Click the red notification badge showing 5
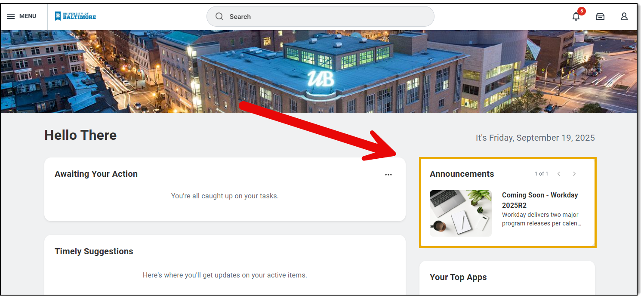The image size is (644, 299). coord(582,11)
